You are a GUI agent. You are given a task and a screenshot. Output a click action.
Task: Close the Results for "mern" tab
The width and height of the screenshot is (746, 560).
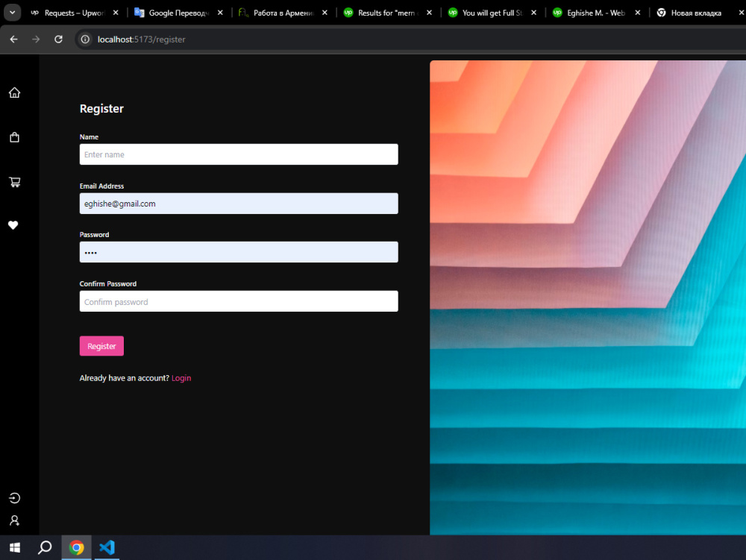(430, 13)
